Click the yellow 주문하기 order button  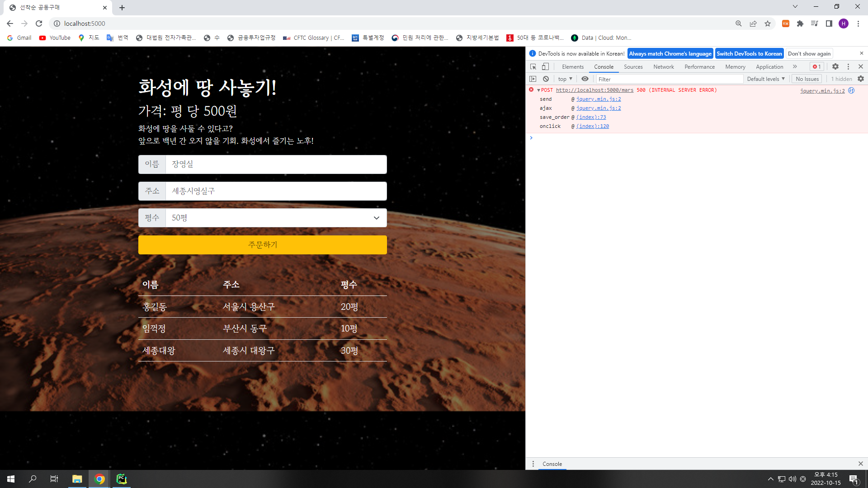263,245
